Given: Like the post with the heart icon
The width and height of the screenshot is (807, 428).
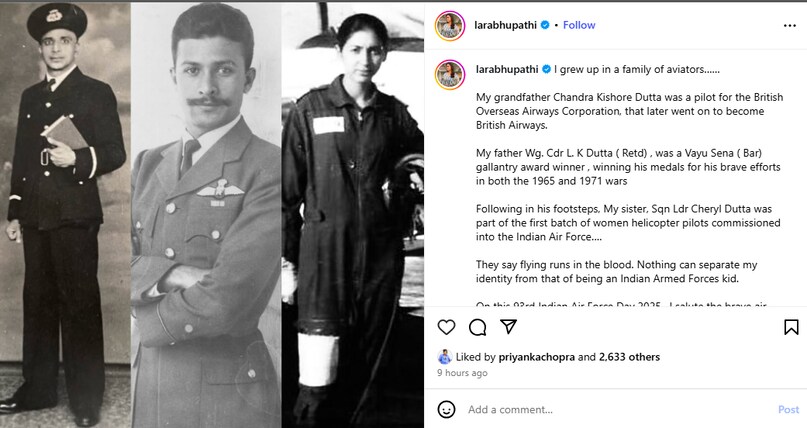Looking at the screenshot, I should pos(446,327).
